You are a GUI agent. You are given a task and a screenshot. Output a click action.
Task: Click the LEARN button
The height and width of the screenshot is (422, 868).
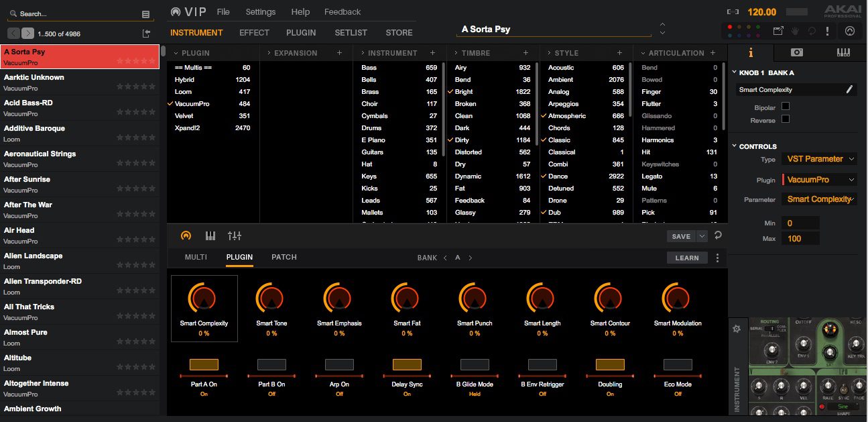(x=687, y=258)
